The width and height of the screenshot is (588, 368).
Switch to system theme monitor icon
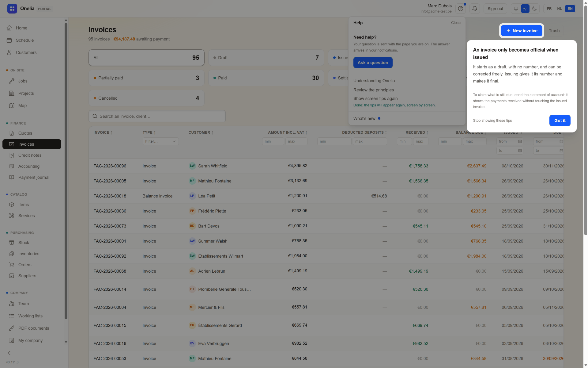click(x=516, y=9)
